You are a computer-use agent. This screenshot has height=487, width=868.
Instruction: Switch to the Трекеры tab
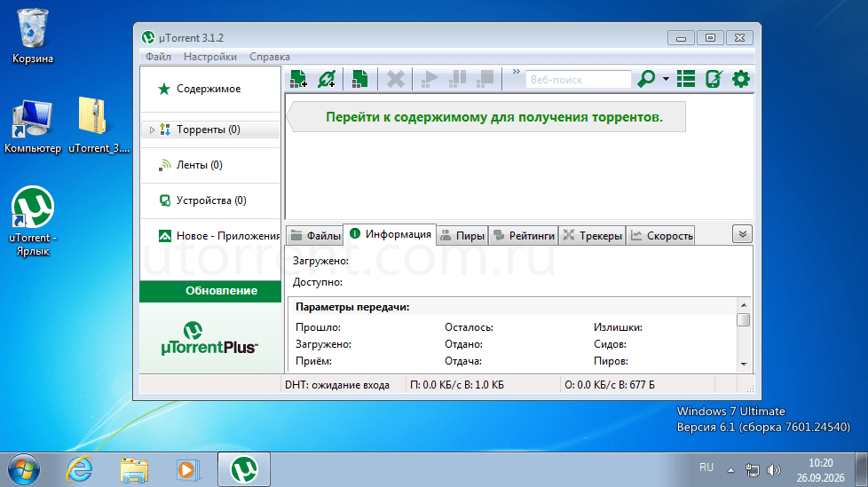pyautogui.click(x=592, y=236)
